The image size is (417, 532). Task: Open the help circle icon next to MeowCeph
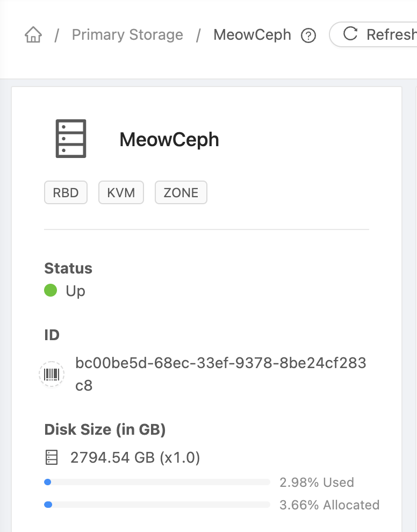pyautogui.click(x=308, y=35)
